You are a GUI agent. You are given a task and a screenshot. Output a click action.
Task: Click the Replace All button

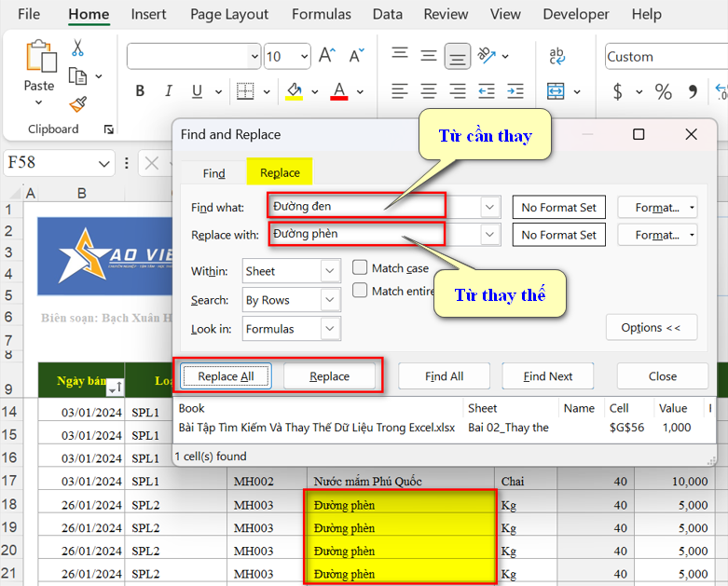[x=226, y=376]
